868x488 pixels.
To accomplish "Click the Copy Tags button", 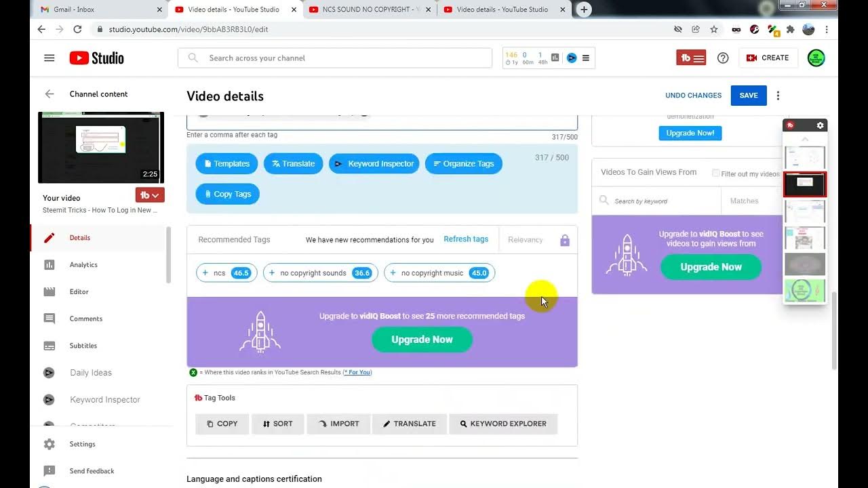I will point(227,195).
